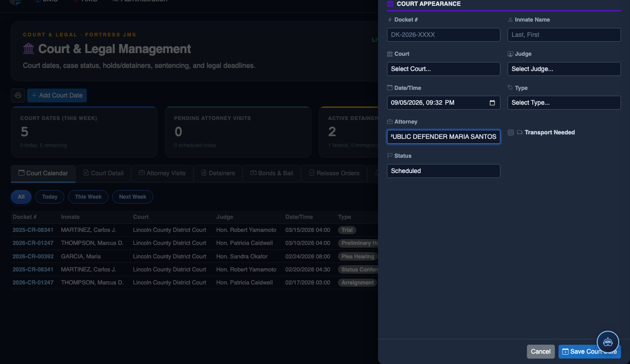This screenshot has width=630, height=364.
Task: Open the Bonds & Bail tab
Action: [271, 173]
